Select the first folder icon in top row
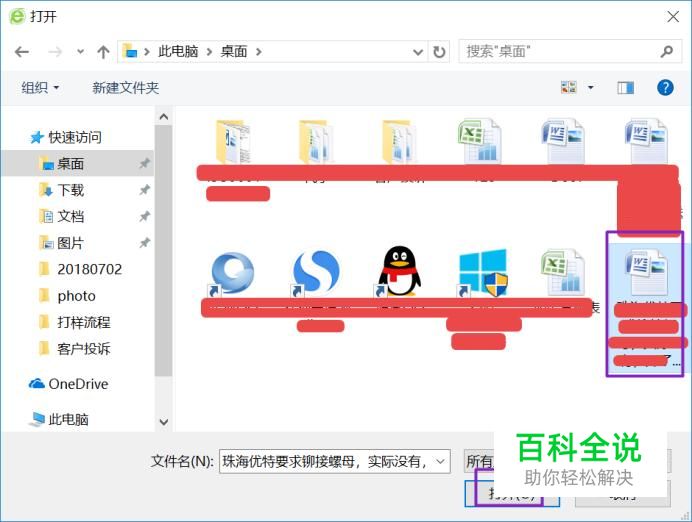Viewport: 692px width, 522px height. click(233, 142)
